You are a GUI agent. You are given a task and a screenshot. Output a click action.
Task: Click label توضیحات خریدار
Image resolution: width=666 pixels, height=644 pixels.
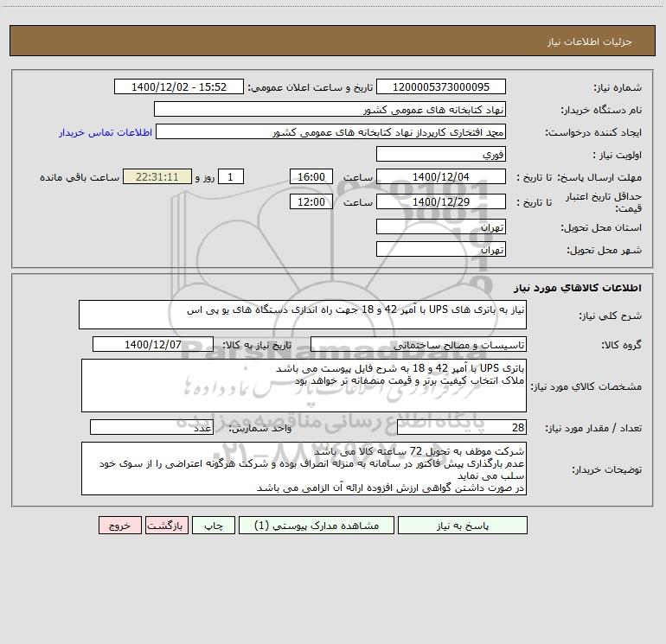[606, 469]
